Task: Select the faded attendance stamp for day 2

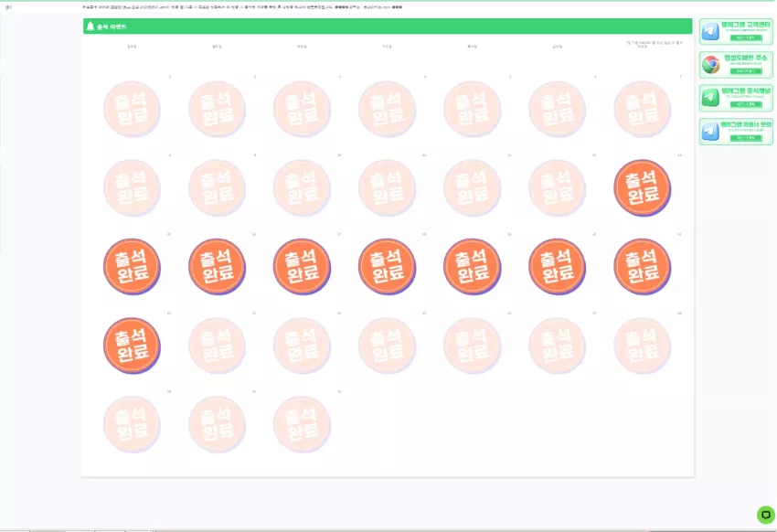Action: [x=217, y=109]
